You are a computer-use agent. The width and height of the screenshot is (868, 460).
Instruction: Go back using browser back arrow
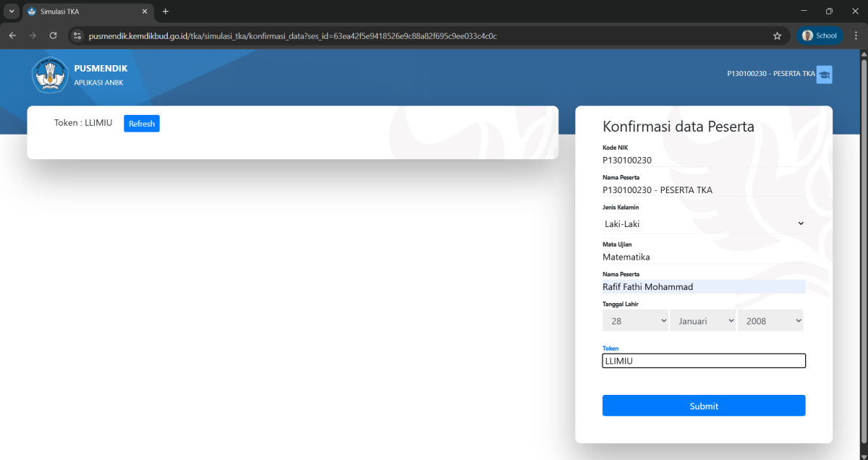tap(12, 35)
